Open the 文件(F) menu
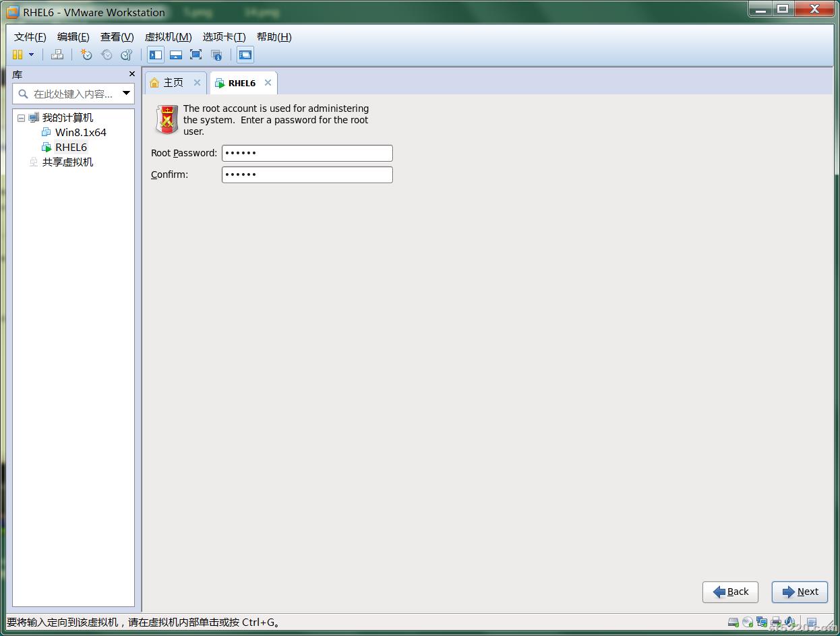Screen dimensions: 840x636 click(30, 37)
